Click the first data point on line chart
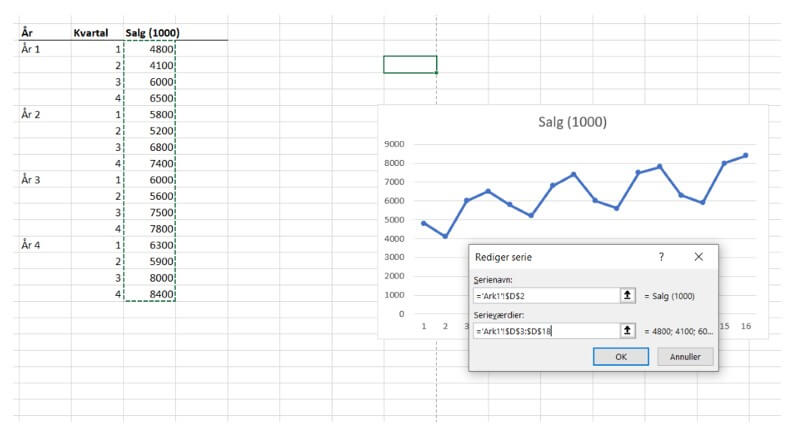Screen dimensions: 802x437 (424, 223)
